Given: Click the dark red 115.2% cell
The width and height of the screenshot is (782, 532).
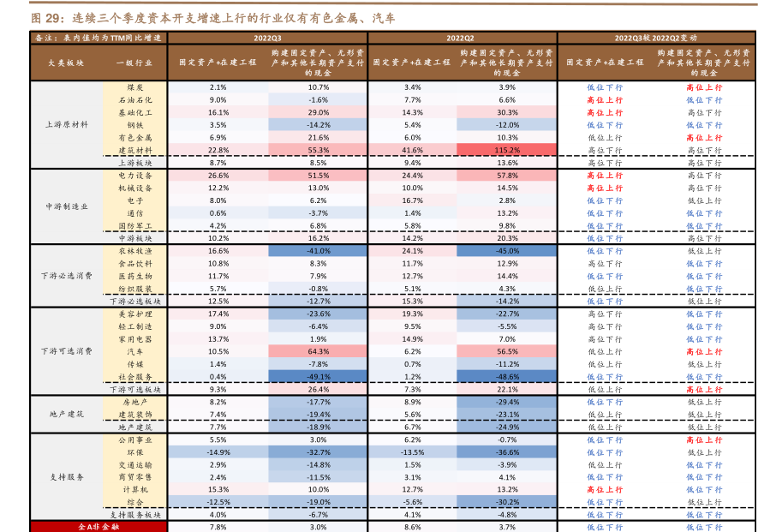Looking at the screenshot, I should pyautogui.click(x=507, y=150).
